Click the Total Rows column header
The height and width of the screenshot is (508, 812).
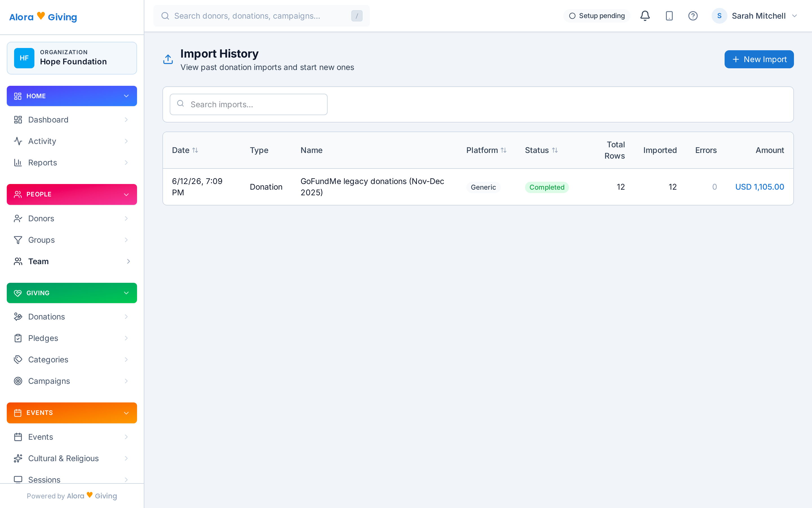pos(615,150)
